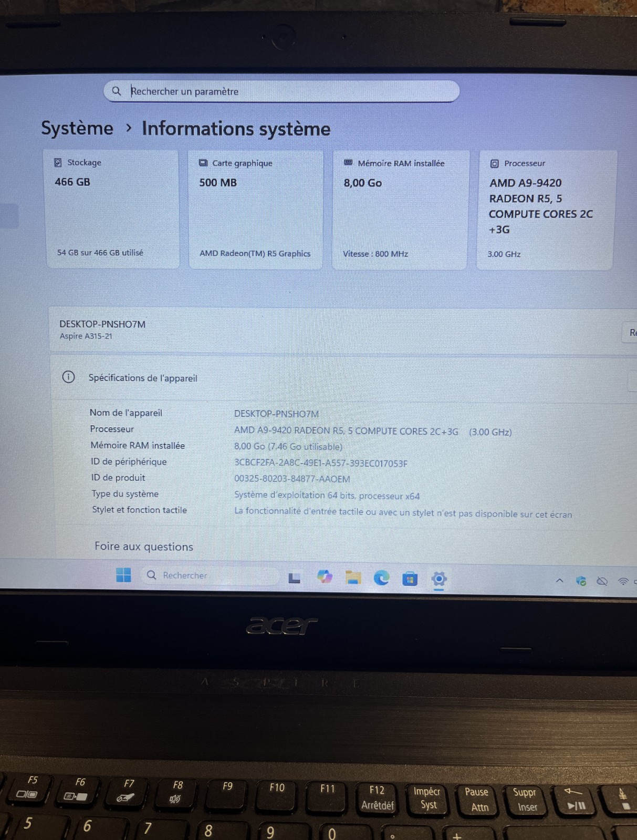Image resolution: width=637 pixels, height=840 pixels.
Task: Show hidden system tray icons chevron
Action: pos(560,580)
